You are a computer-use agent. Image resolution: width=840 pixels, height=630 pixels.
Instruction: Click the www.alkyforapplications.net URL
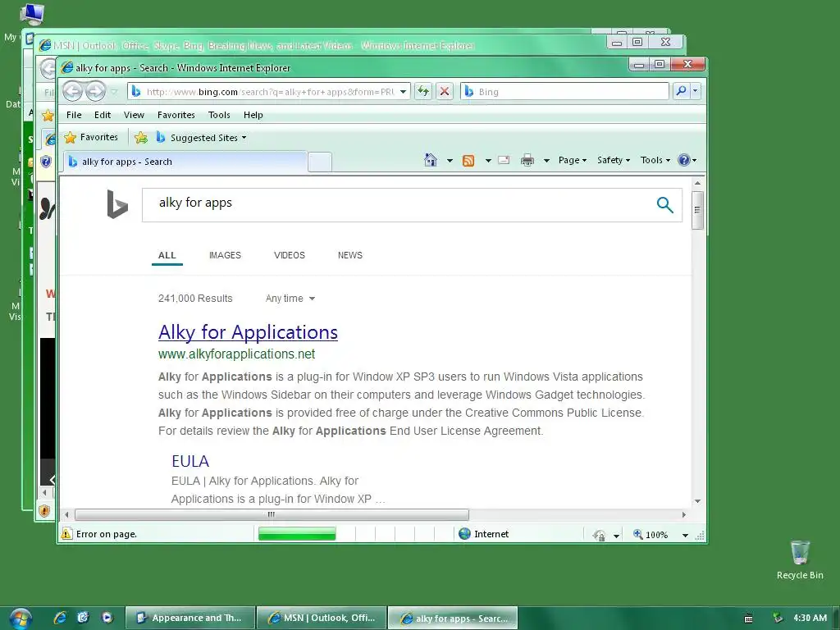pyautogui.click(x=236, y=354)
